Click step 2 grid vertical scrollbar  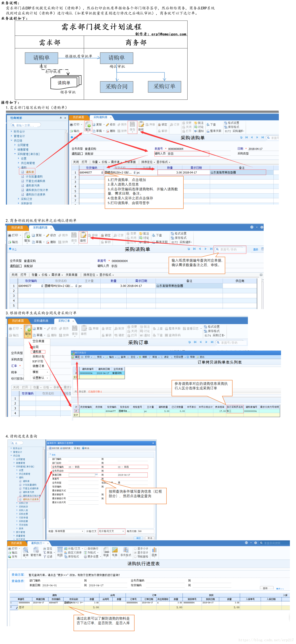point(262,294)
